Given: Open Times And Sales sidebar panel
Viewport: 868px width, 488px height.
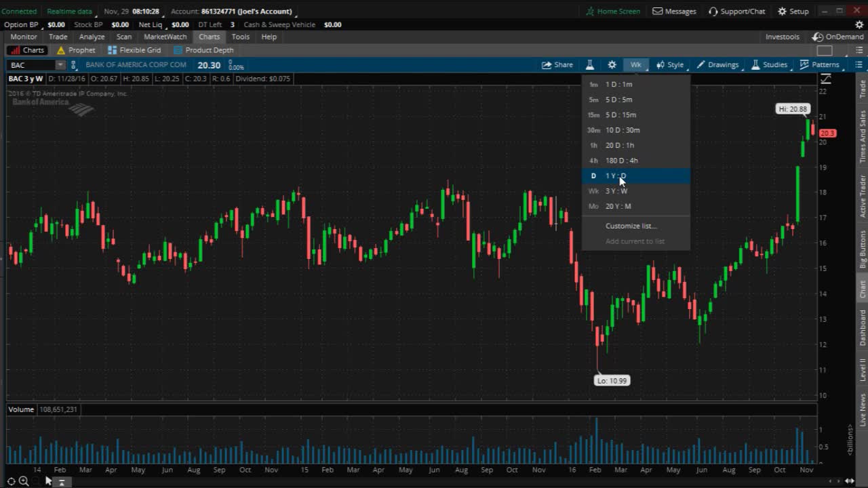Looking at the screenshot, I should coord(863,136).
